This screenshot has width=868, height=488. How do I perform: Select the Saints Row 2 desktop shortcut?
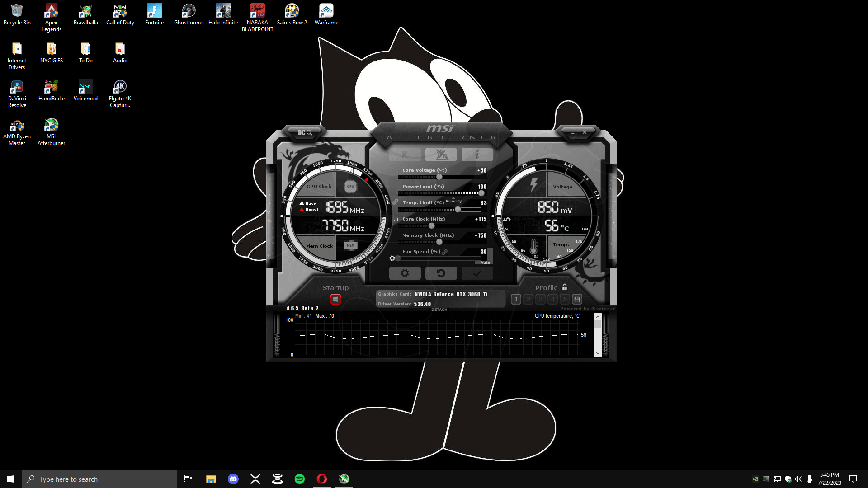coord(292,14)
